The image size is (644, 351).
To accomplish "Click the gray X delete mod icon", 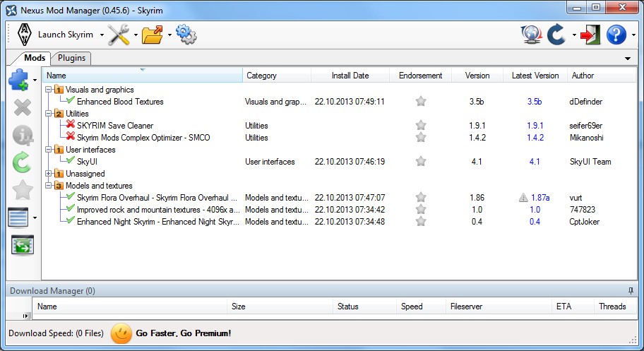I will 23,107.
